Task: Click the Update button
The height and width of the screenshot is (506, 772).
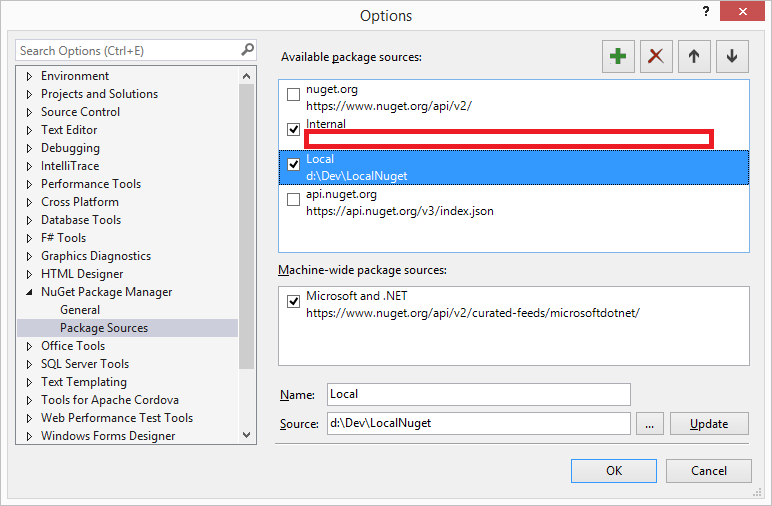Action: (709, 424)
